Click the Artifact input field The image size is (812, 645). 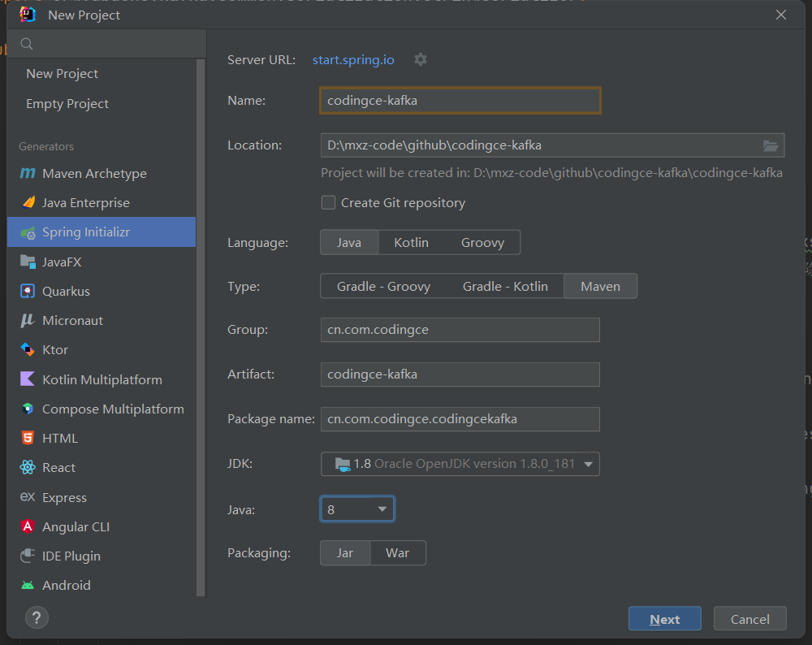coord(460,374)
